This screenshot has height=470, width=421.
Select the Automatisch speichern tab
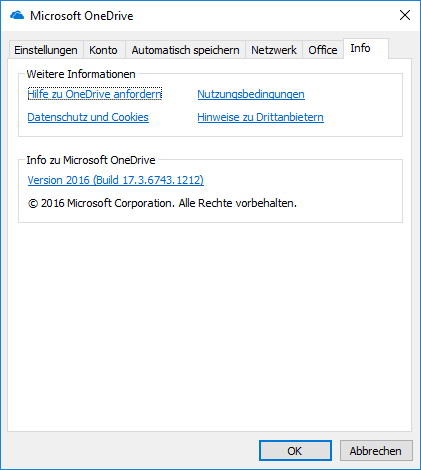185,50
